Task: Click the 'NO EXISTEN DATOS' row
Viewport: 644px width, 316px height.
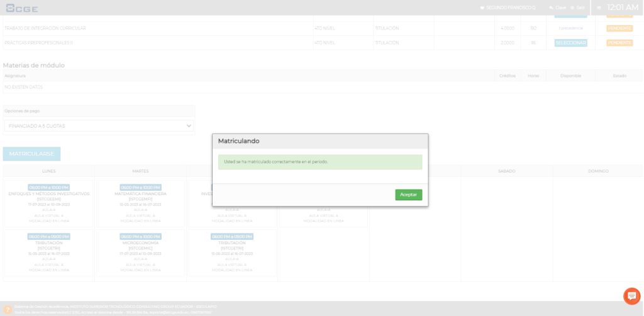Action: click(x=323, y=87)
